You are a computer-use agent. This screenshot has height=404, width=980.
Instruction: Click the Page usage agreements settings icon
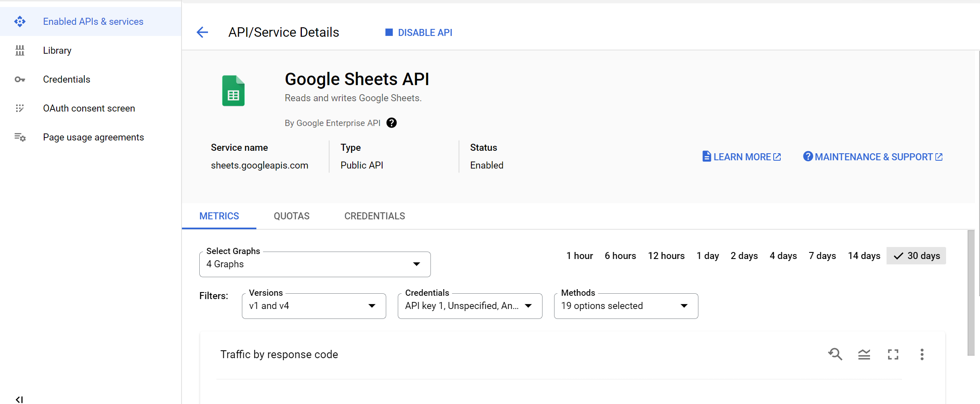point(20,137)
